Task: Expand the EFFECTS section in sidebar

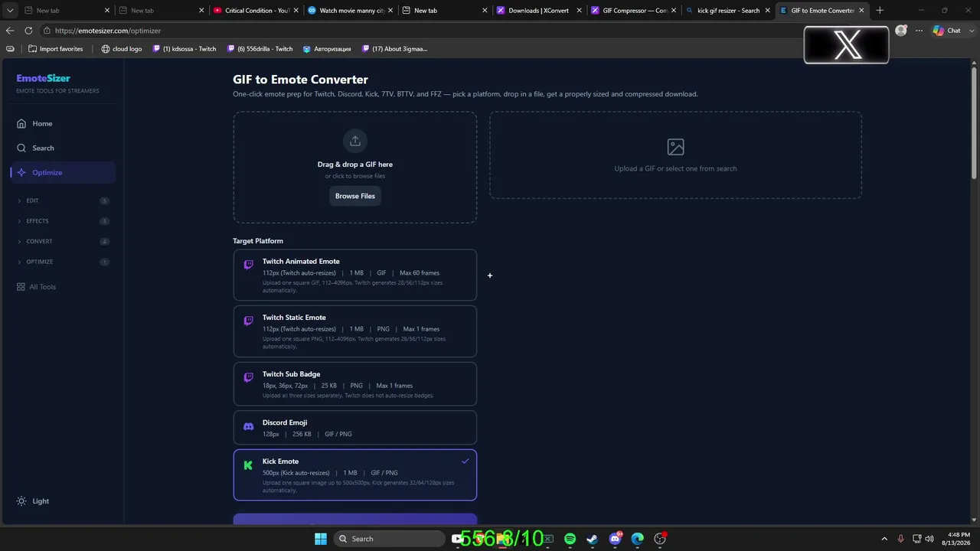Action: (x=63, y=221)
